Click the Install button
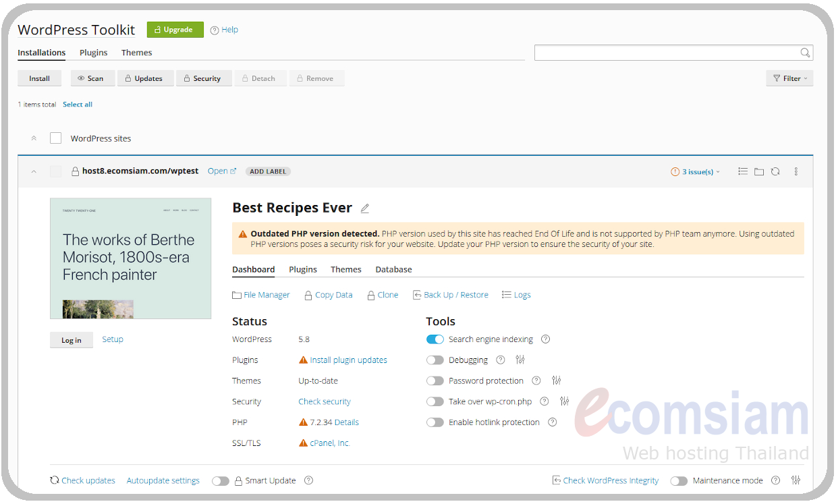This screenshot has height=504, width=836. click(39, 78)
